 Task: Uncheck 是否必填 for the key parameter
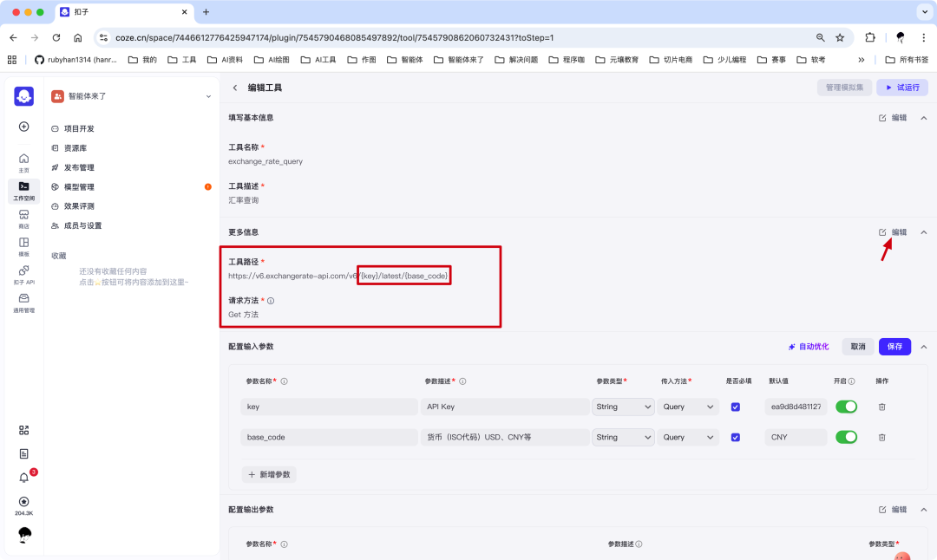pos(735,407)
